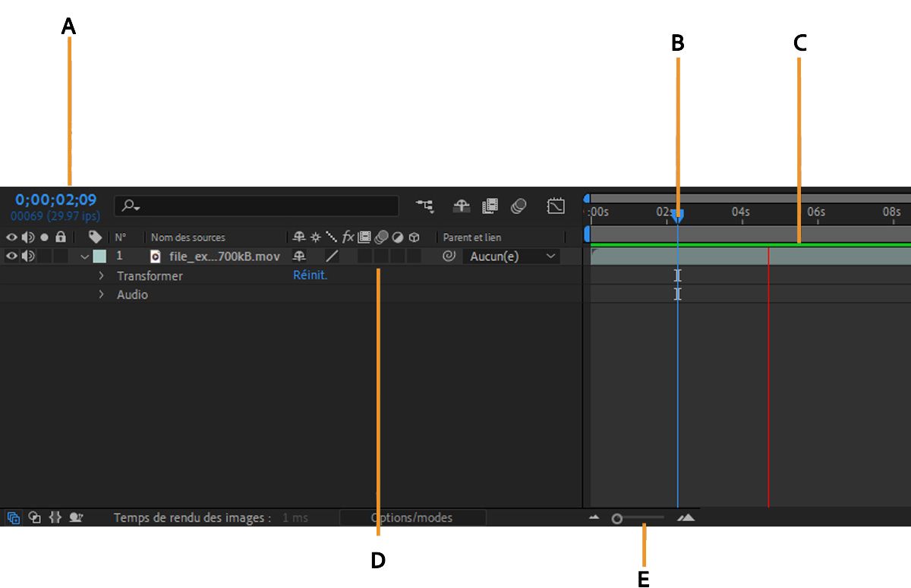Click the timeline zoom slider handle
The image size is (911, 588).
click(617, 519)
